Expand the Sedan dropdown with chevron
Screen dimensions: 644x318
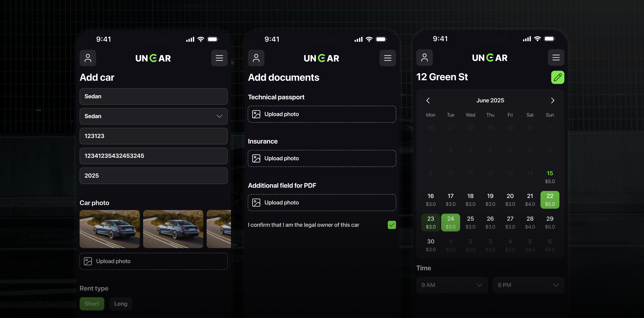click(x=153, y=116)
